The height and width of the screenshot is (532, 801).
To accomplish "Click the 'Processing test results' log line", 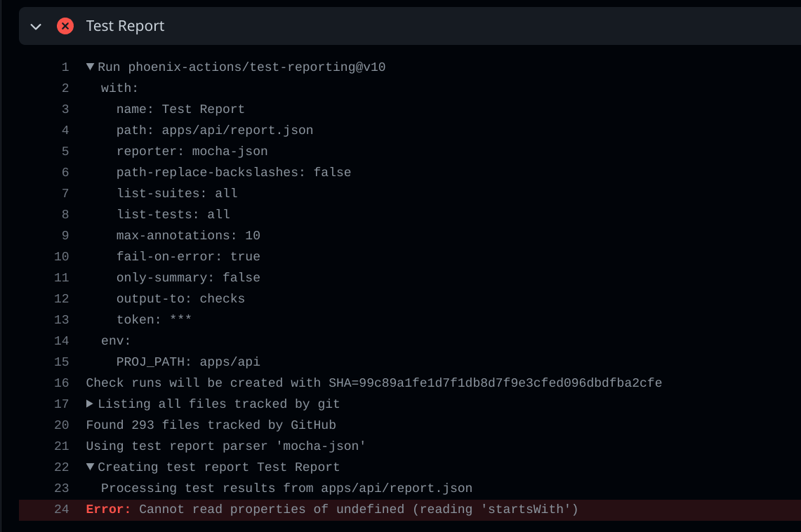I will tap(288, 488).
